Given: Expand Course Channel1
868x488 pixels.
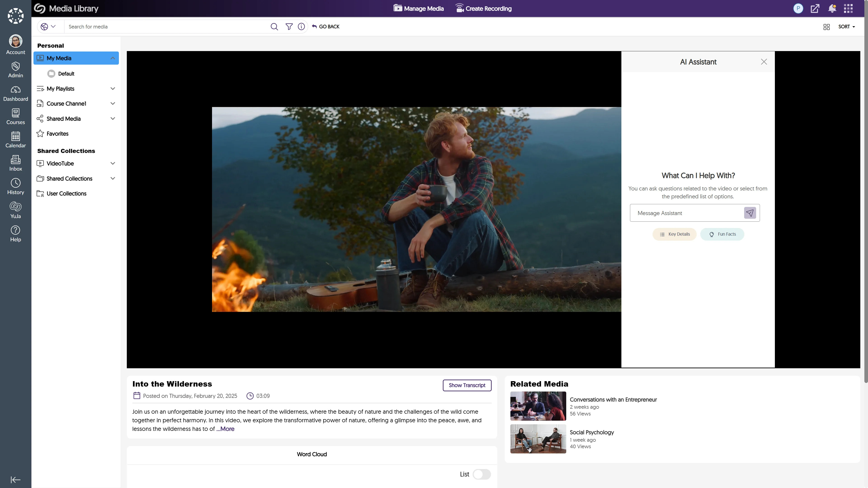Looking at the screenshot, I should point(113,103).
